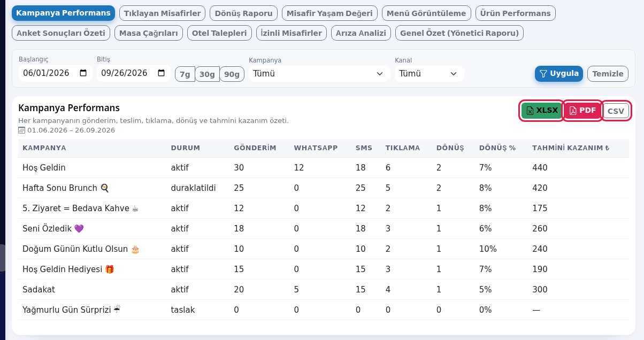
Task: Select the Yağmurlu Gün Sürprizi campaign name
Action: (71, 310)
